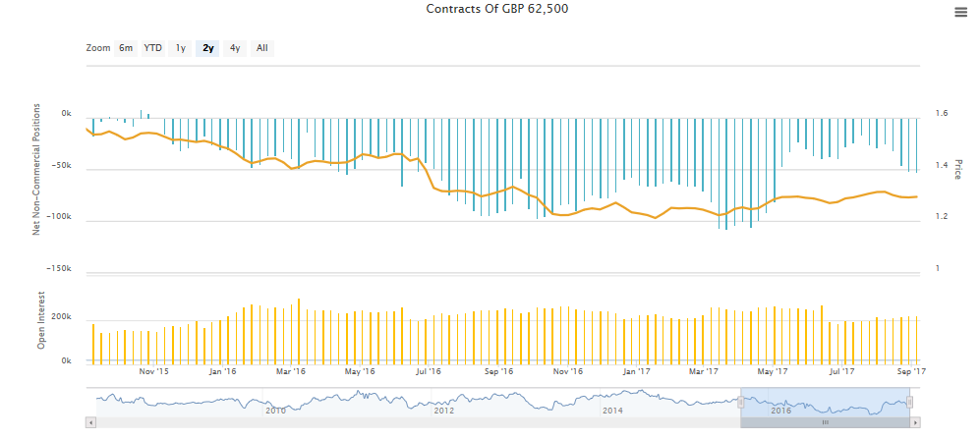Click 2014 region in the navigator
Viewport: 980px width, 440px height.
point(611,410)
